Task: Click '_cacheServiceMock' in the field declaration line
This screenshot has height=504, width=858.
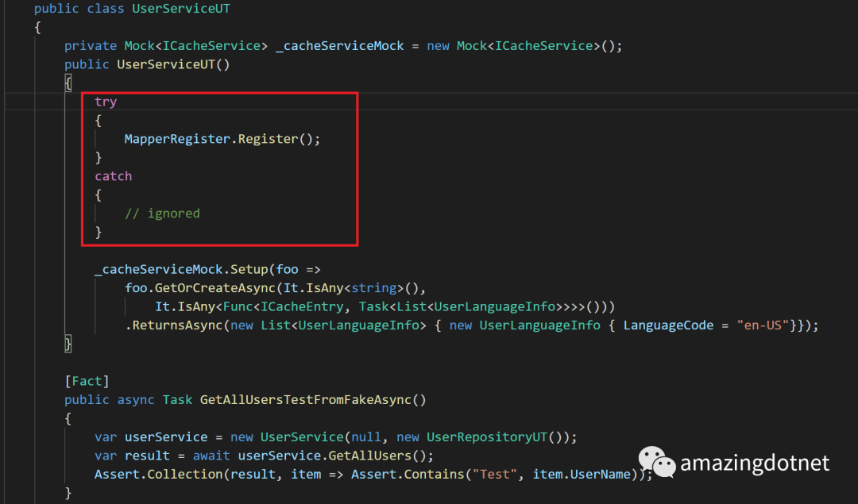Action: pos(340,46)
